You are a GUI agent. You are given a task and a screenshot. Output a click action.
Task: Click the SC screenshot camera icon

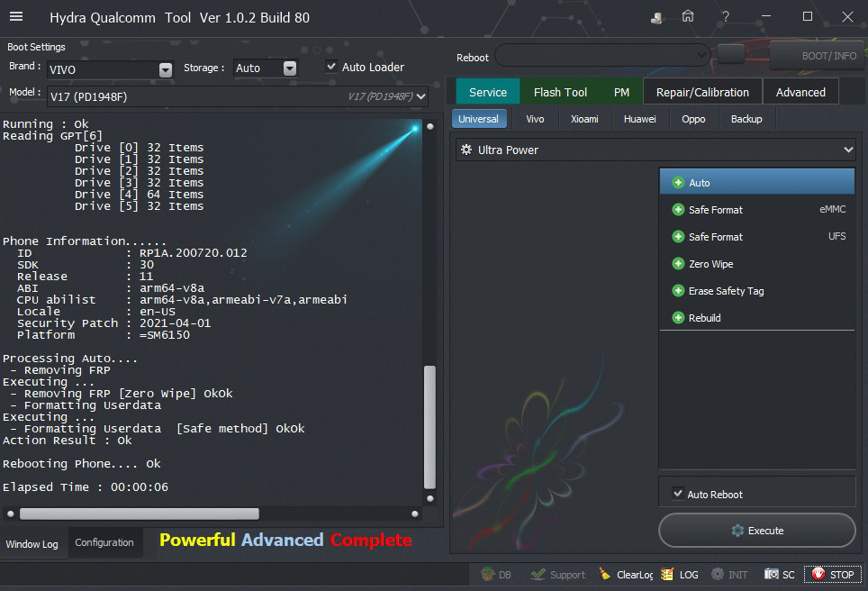[x=771, y=574]
